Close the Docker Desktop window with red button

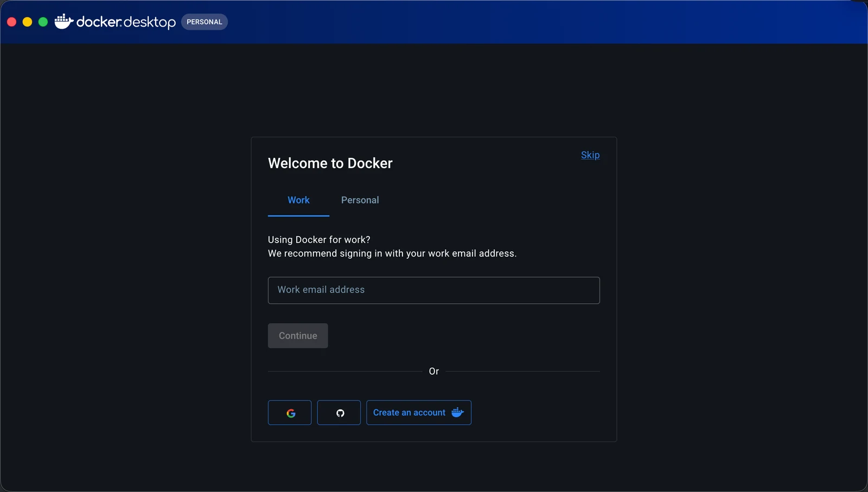click(11, 22)
